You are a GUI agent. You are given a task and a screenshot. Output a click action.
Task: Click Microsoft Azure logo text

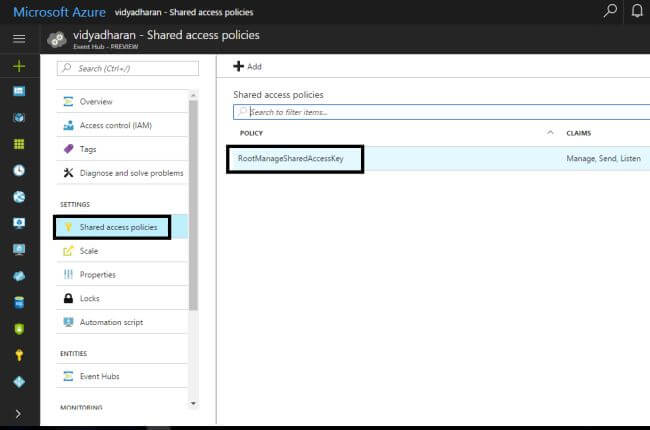[59, 12]
